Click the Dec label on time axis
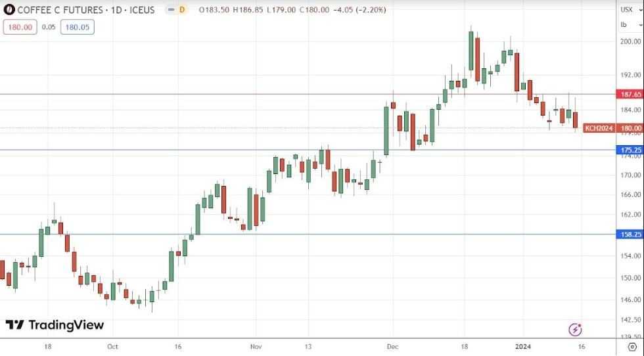Screen dimensions: 644x356 (393, 346)
